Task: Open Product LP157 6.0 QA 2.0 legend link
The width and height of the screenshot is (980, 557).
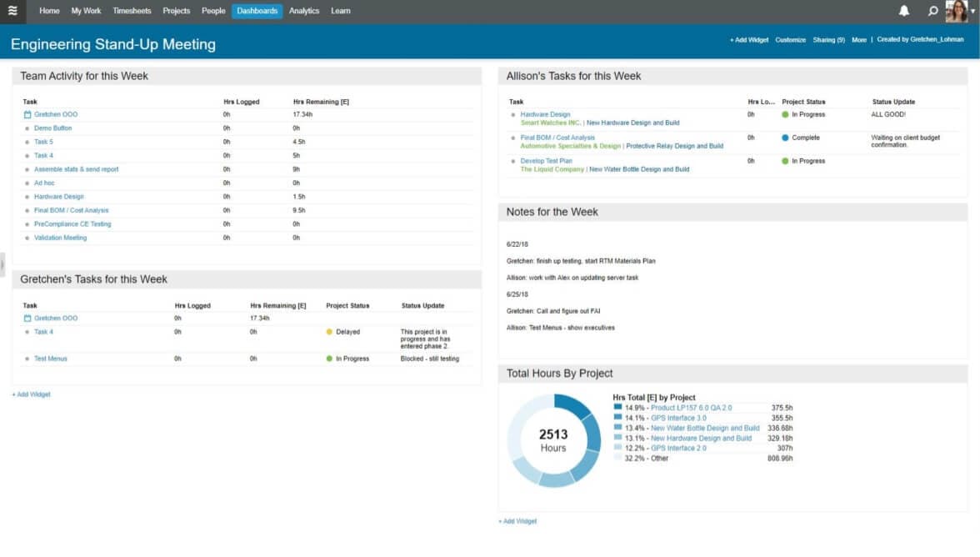Action: point(691,408)
